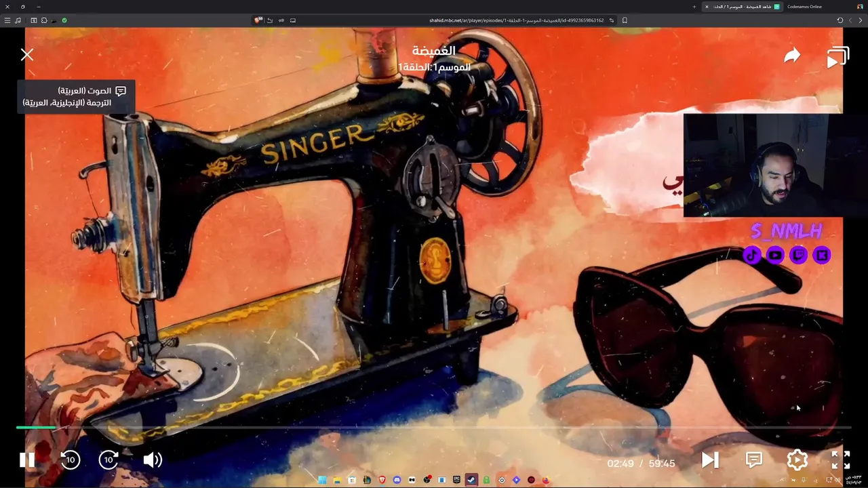This screenshot has height=488, width=868.
Task: Open Firefox from the taskbar
Action: click(x=546, y=480)
